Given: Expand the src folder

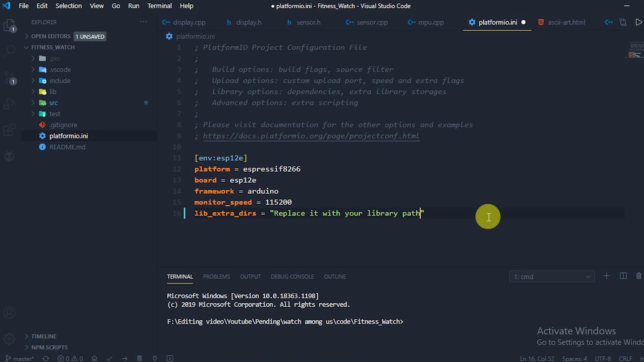Looking at the screenshot, I should [54, 103].
